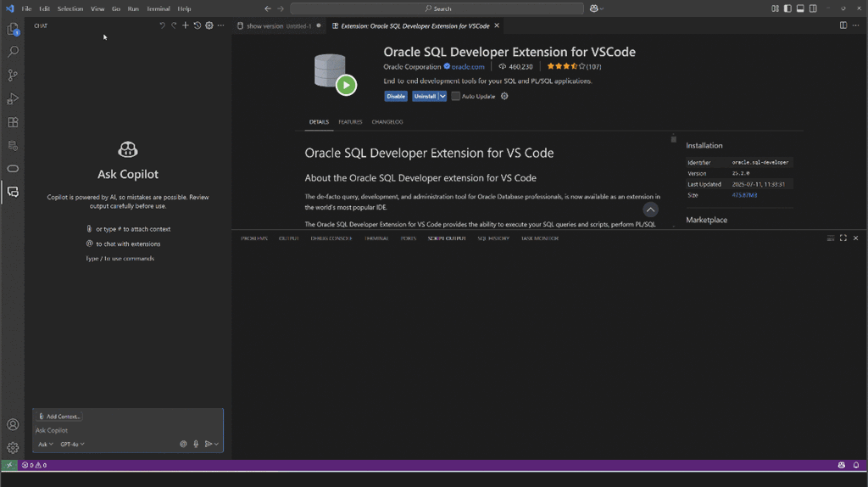This screenshot has height=487, width=868.
Task: Click the 475.87MB size link
Action: [744, 195]
